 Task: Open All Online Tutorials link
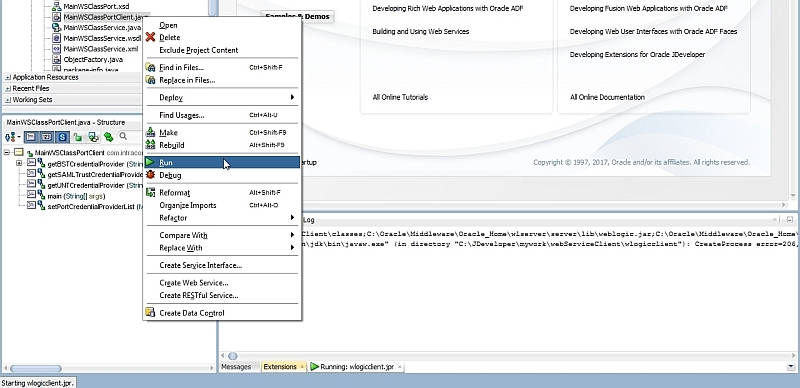tap(400, 97)
